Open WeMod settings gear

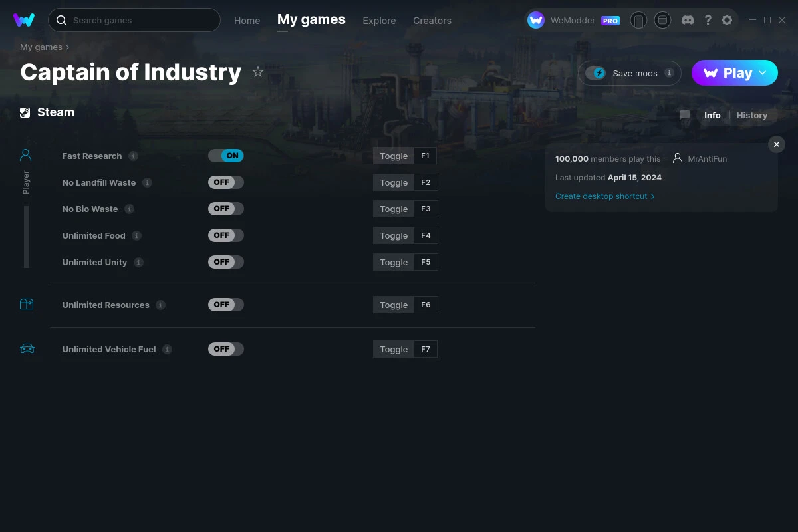click(x=727, y=20)
